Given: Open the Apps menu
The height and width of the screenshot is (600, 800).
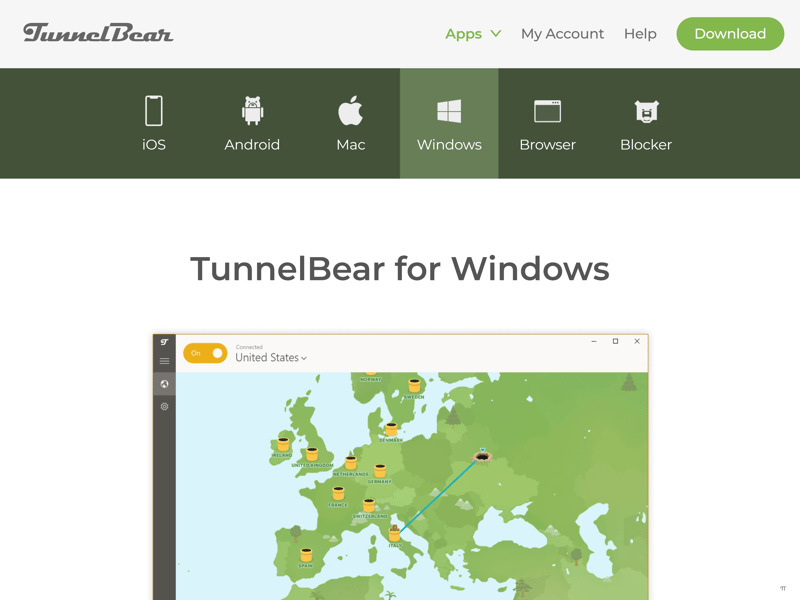Looking at the screenshot, I should point(463,34).
